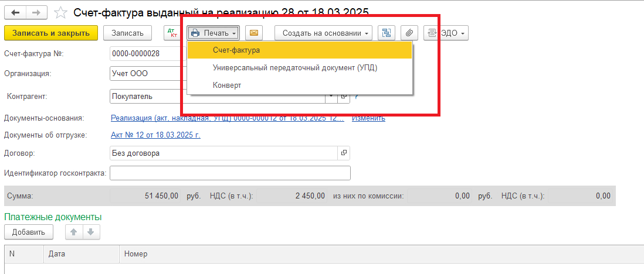
Task: Open the Договор field selection icon
Action: pos(344,153)
